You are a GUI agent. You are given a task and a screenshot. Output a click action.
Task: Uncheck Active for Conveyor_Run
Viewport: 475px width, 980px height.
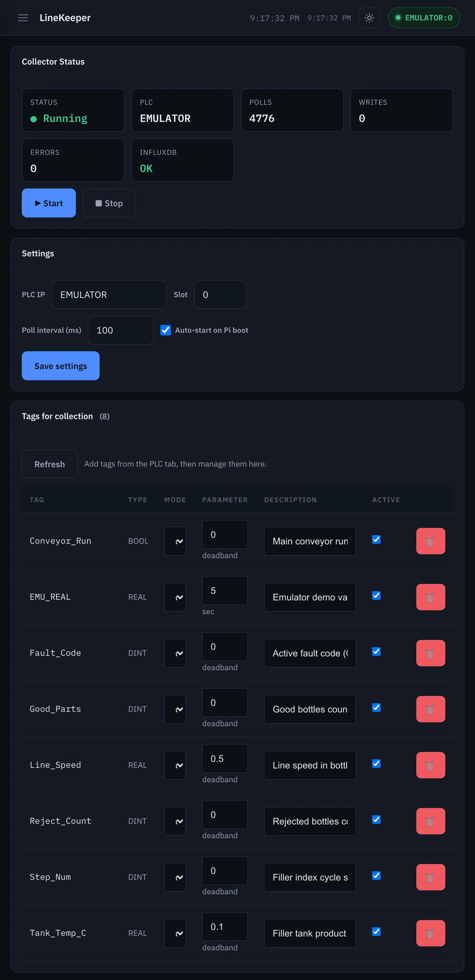376,539
